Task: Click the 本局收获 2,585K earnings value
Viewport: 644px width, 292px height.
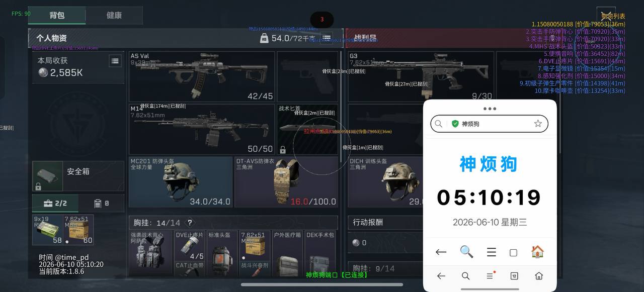Action: [x=61, y=73]
